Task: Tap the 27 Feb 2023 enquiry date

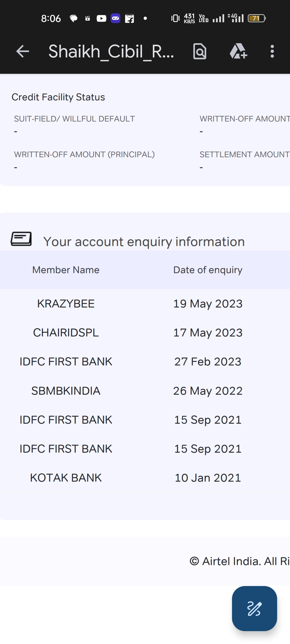Action: (x=208, y=362)
